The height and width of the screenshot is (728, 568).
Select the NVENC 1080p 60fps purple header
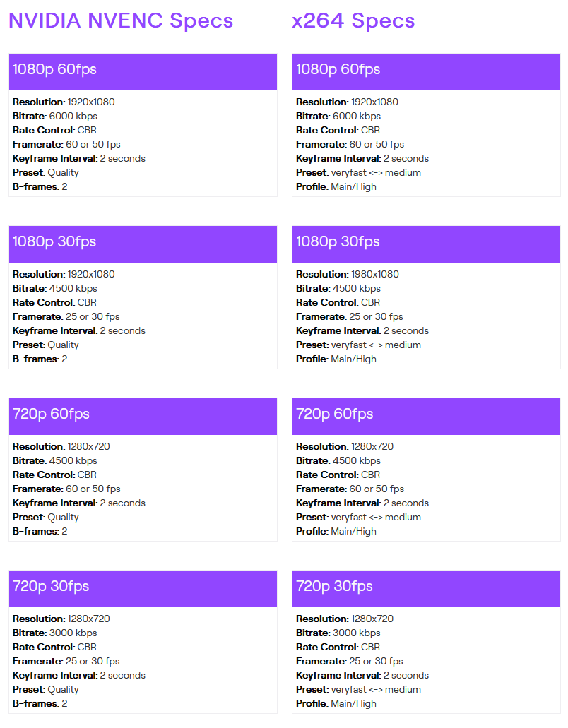[143, 70]
